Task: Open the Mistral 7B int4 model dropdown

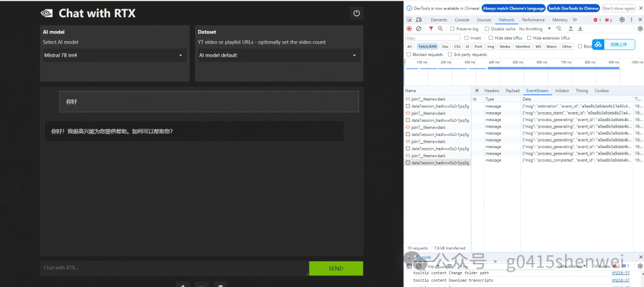Action: click(114, 55)
